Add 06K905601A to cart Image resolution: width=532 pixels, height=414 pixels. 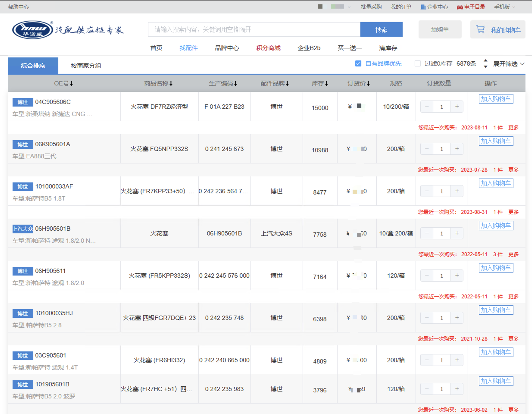496,141
